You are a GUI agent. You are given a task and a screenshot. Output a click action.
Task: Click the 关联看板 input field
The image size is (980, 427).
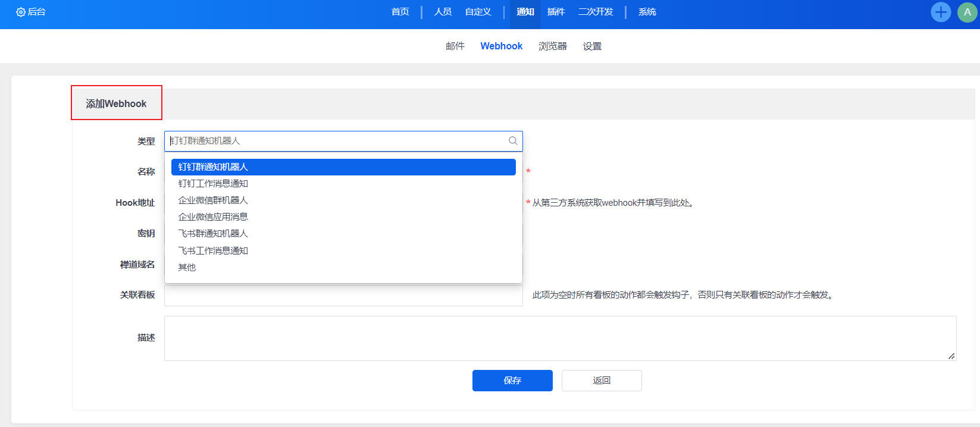(343, 296)
